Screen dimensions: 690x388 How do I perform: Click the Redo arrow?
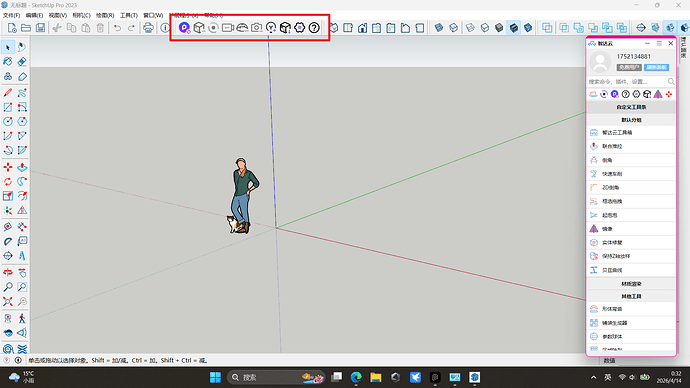[131, 28]
